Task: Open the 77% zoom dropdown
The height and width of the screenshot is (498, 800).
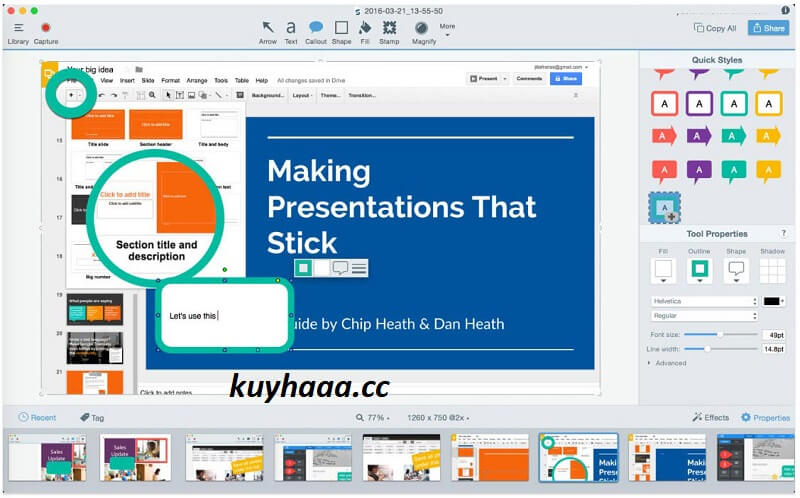Action: pyautogui.click(x=373, y=417)
